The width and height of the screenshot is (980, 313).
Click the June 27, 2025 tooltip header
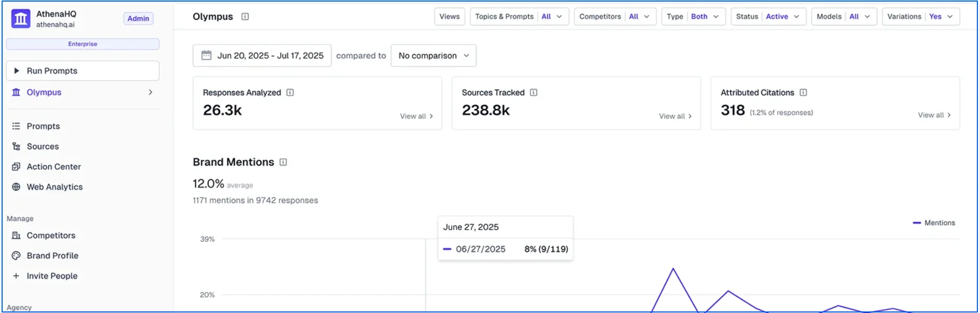pos(471,227)
